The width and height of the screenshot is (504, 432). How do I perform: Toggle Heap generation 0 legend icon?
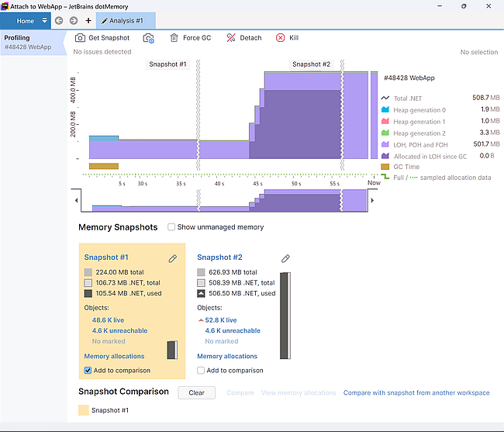pyautogui.click(x=385, y=109)
